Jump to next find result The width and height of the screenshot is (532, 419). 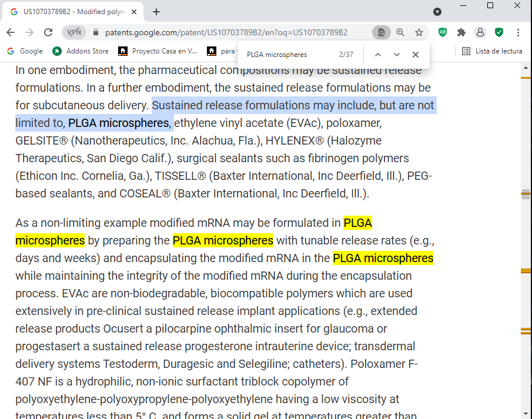[x=397, y=55]
